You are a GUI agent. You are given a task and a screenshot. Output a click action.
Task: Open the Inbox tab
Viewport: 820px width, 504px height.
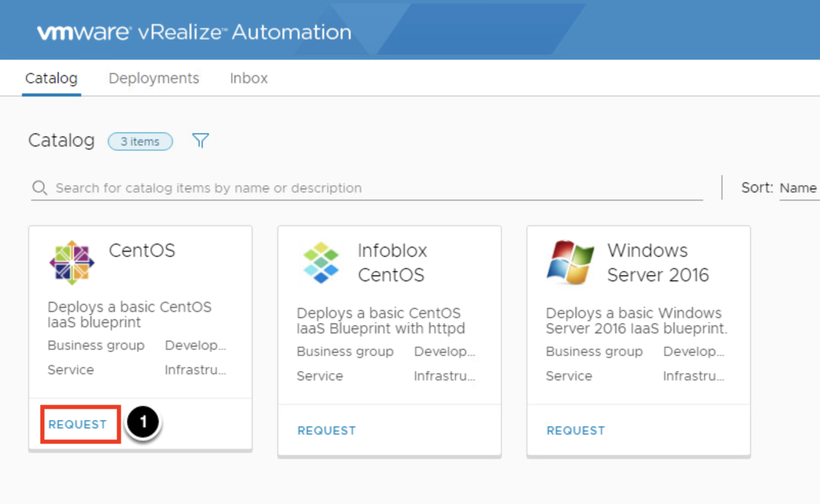coord(249,78)
